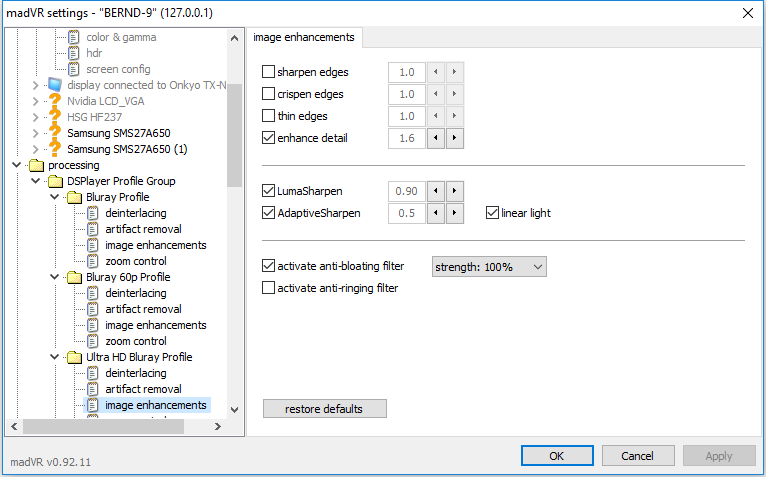Screen dimensions: 766x477
Task: Enable the sharpen edges checkbox
Action: (x=268, y=72)
